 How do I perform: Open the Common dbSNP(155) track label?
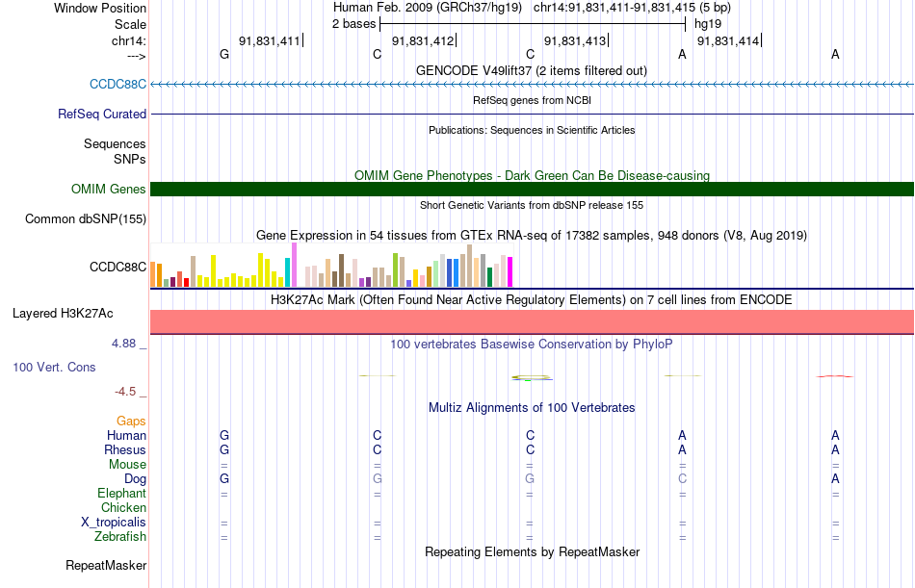[x=86, y=218]
